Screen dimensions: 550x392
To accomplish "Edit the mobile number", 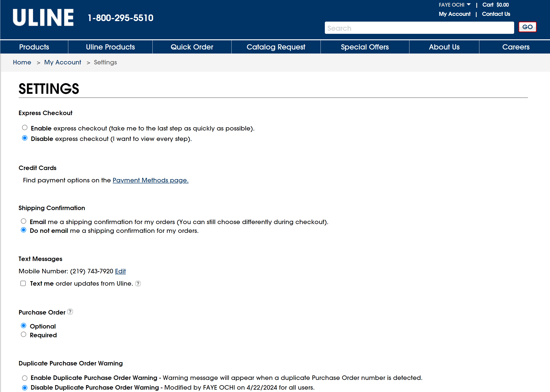I will pos(120,271).
